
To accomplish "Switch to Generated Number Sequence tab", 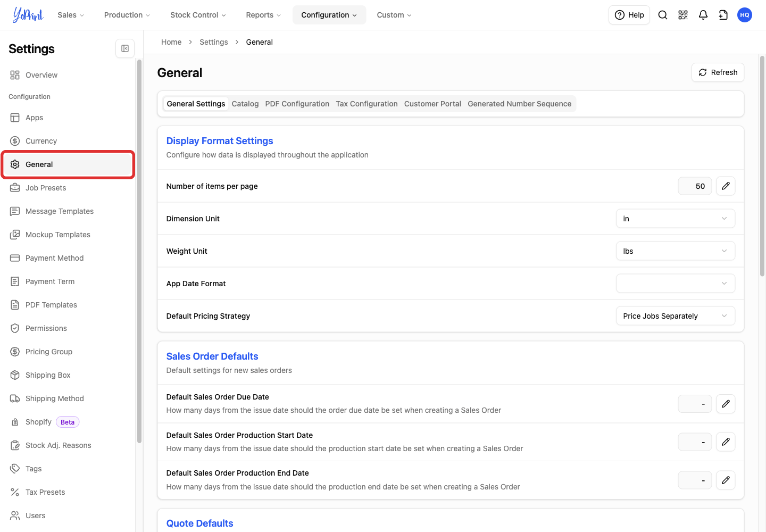I will pos(520,104).
